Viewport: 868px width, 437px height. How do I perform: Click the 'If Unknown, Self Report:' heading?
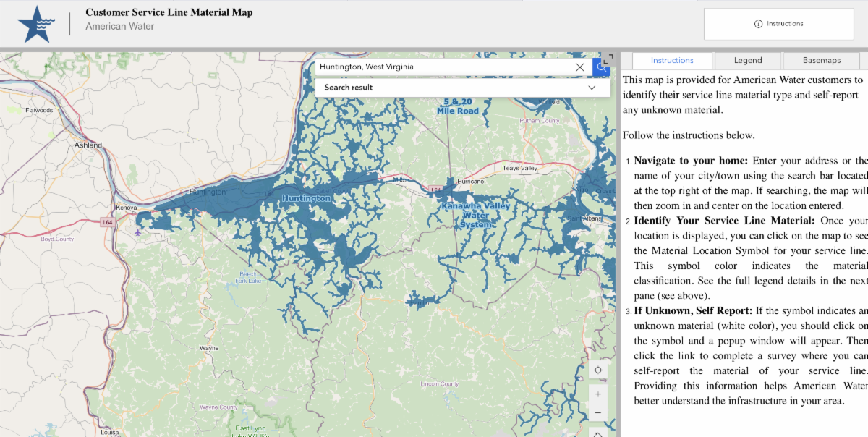tap(693, 311)
